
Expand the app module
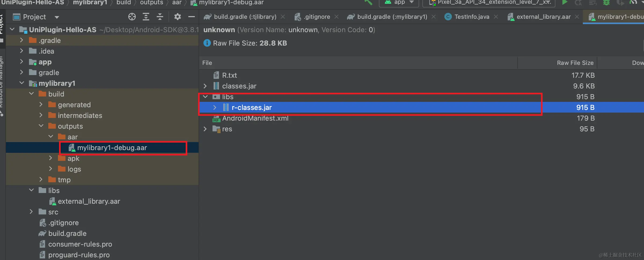pos(22,62)
